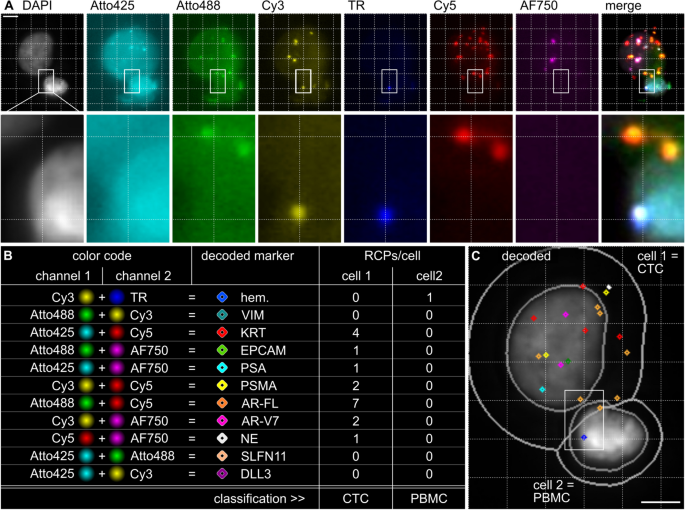The width and height of the screenshot is (685, 510).
Task: Select the yellow PSMA diamond marker icon
Action: click(222, 385)
